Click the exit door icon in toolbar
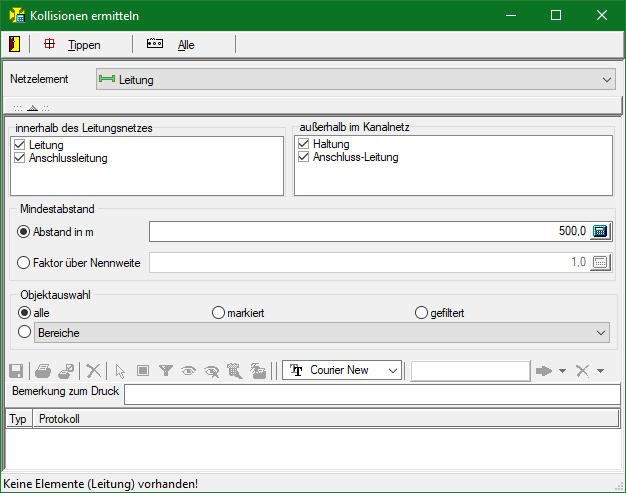This screenshot has width=626, height=493. tap(14, 44)
